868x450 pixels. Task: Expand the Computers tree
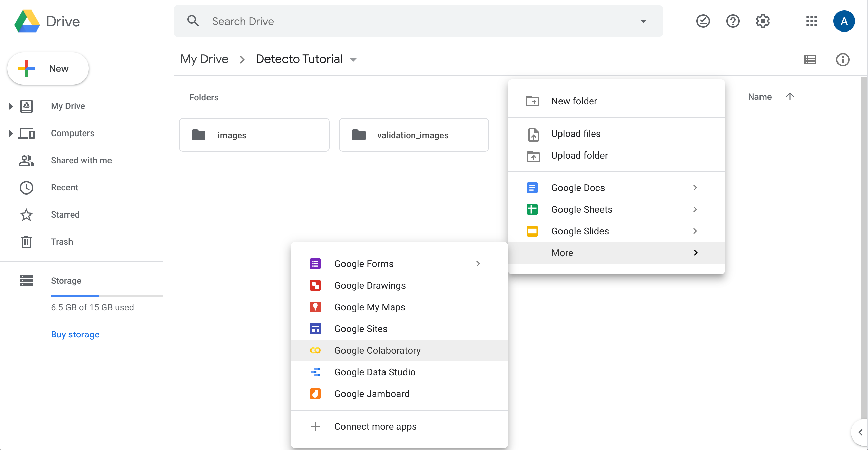(11, 133)
